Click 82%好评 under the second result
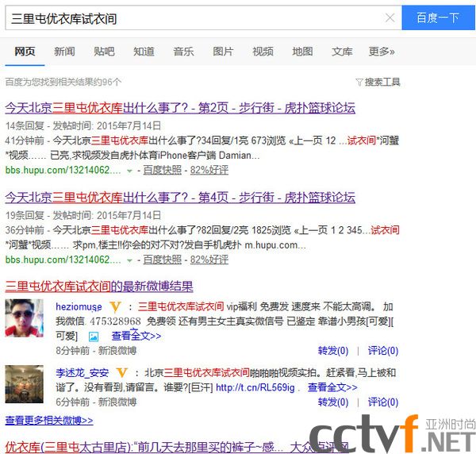This screenshot has height=454, width=476. click(209, 260)
